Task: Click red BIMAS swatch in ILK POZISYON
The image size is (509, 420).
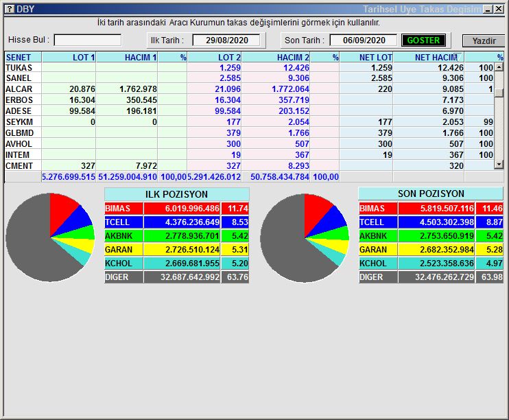Action: point(123,208)
